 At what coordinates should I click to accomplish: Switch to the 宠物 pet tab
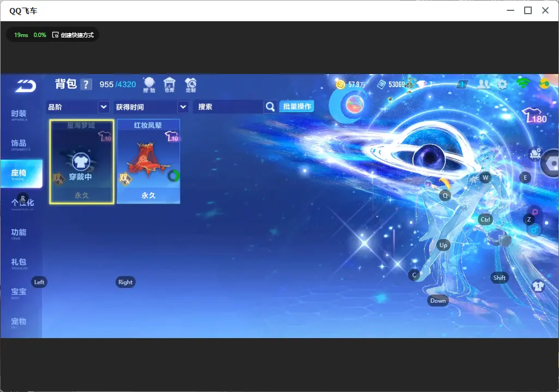19,322
